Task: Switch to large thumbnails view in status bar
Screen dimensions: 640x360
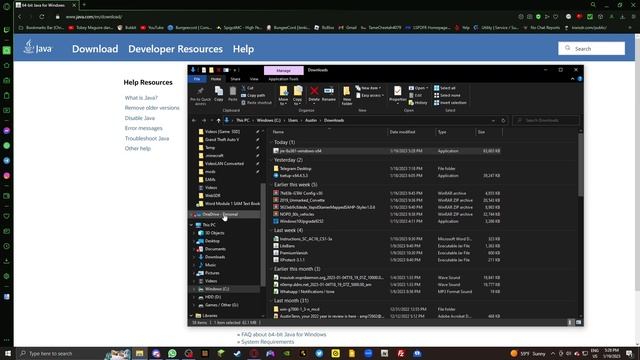Action: (x=578, y=322)
